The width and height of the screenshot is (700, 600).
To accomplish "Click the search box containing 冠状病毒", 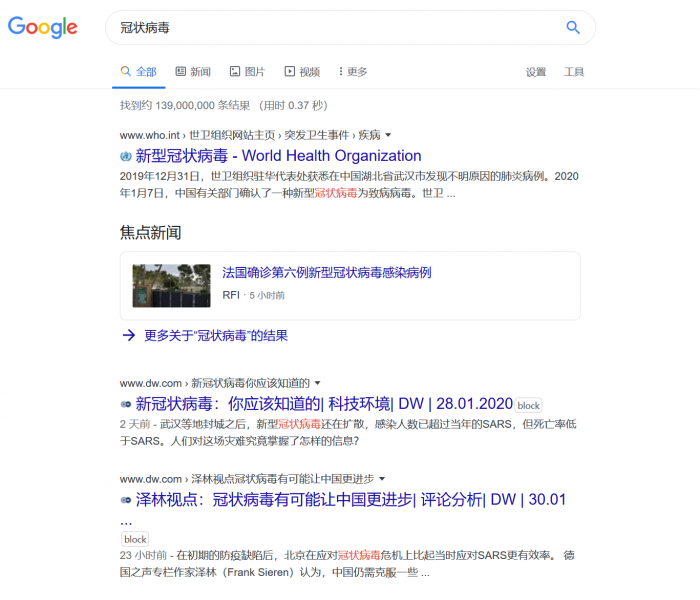I will tap(350, 28).
